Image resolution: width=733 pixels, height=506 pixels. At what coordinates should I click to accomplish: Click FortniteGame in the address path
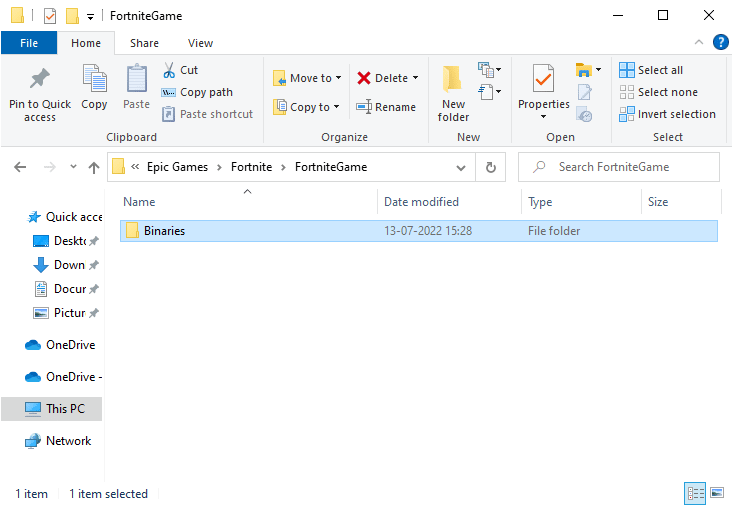(x=331, y=167)
